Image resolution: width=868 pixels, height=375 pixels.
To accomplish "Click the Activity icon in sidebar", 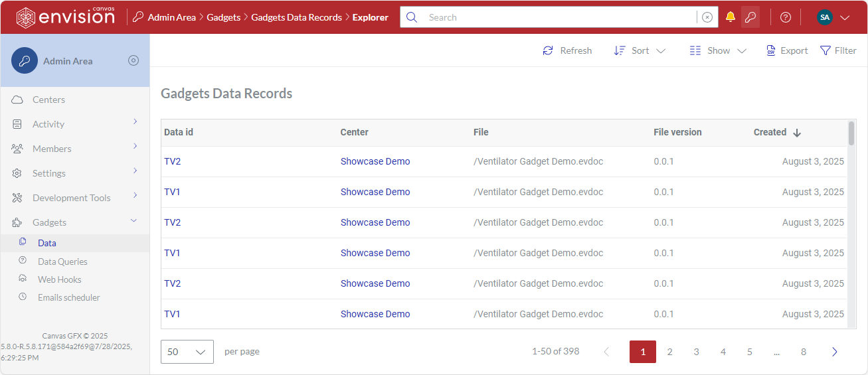I will [x=17, y=124].
